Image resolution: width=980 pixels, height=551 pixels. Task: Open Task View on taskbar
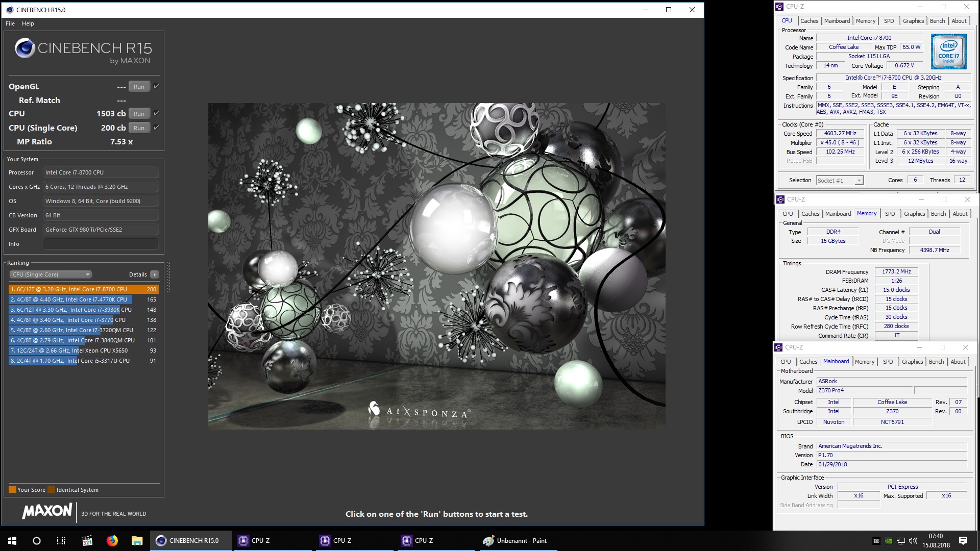[61, 541]
